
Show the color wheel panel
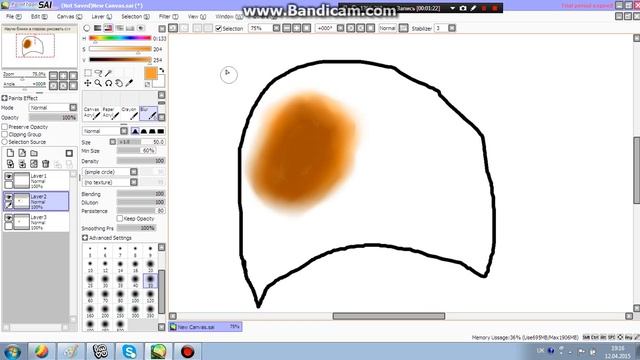(x=87, y=28)
